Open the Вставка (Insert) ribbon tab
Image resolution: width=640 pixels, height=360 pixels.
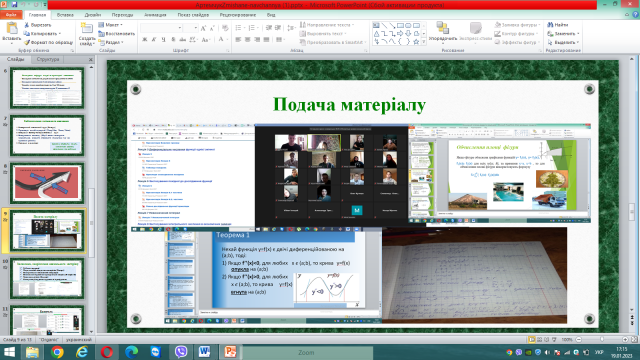coord(65,15)
